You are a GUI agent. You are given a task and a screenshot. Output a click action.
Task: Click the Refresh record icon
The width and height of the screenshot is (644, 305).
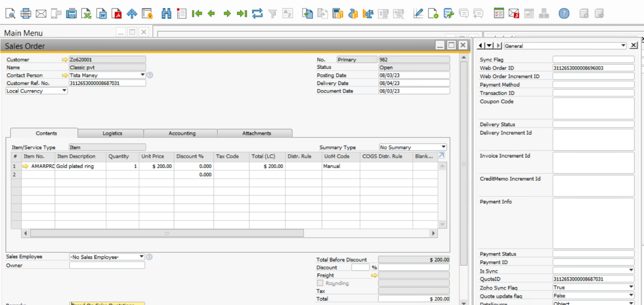click(x=257, y=14)
